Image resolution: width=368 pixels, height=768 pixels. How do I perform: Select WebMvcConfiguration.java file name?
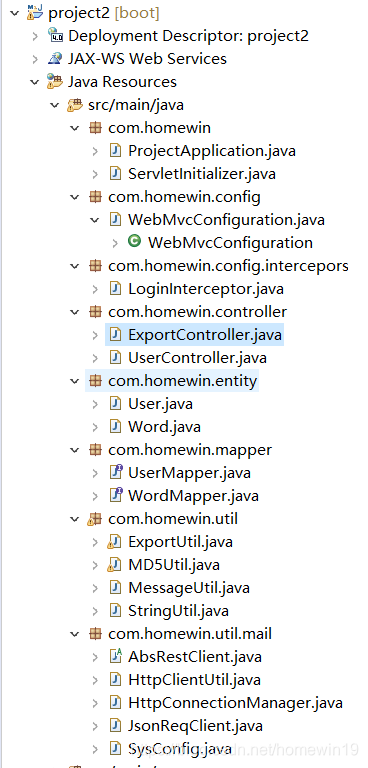226,220
